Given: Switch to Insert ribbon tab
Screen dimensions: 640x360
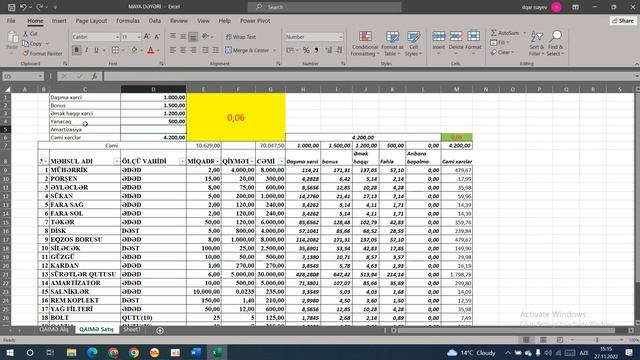Looking at the screenshot, I should 59,20.
